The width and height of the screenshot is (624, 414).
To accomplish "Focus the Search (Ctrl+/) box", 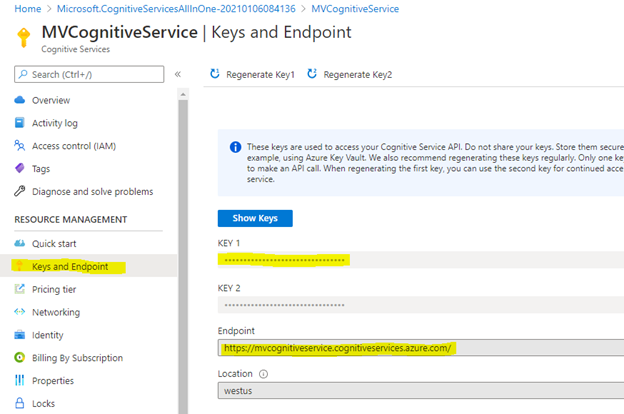I will (x=89, y=74).
